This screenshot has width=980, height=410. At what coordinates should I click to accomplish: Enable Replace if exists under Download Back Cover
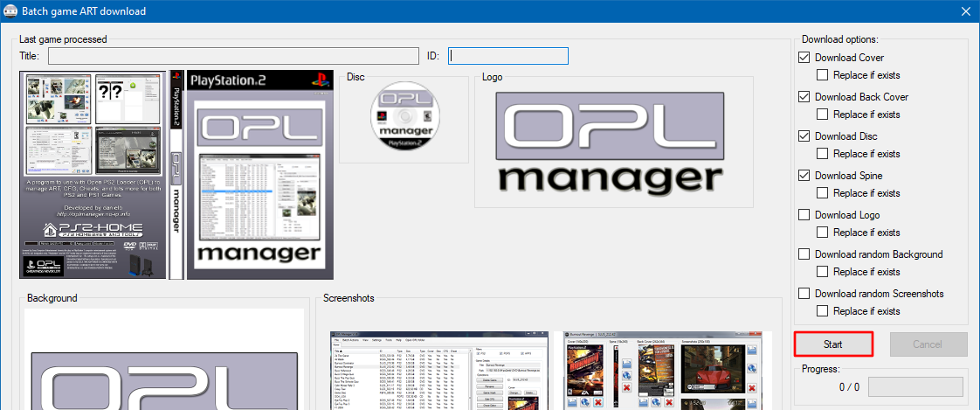[823, 115]
